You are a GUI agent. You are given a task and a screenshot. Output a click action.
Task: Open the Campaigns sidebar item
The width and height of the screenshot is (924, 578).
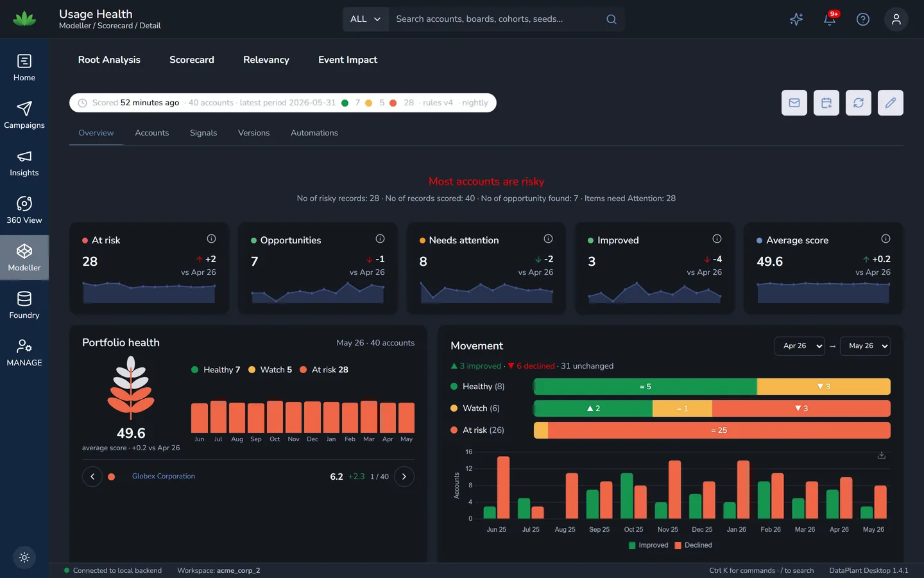pos(24,116)
